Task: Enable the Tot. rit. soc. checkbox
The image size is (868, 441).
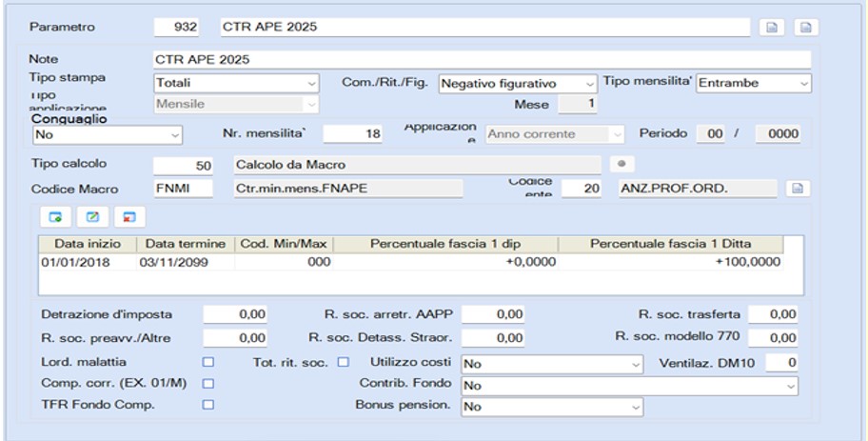Action: 344,362
